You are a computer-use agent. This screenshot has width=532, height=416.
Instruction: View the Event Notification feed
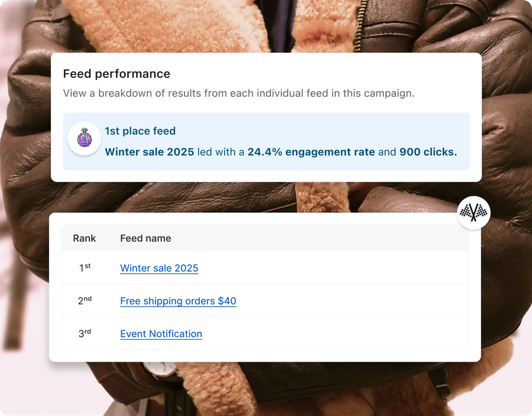161,334
